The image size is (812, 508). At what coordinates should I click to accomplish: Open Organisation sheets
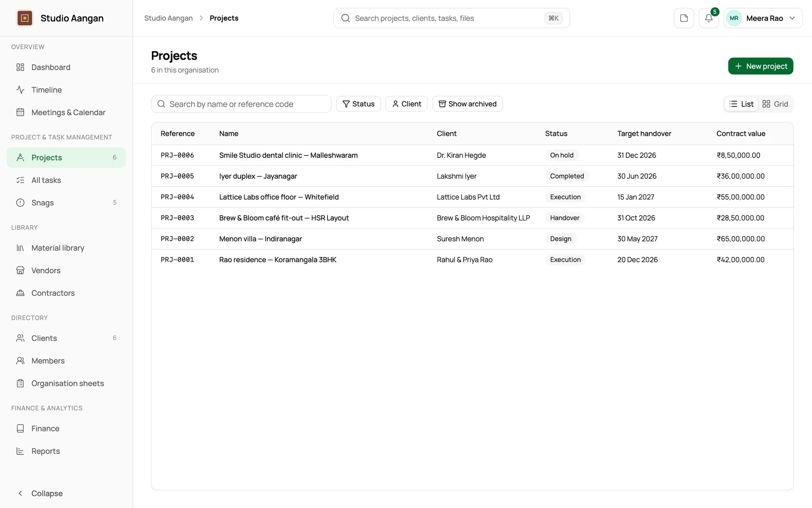[66, 383]
